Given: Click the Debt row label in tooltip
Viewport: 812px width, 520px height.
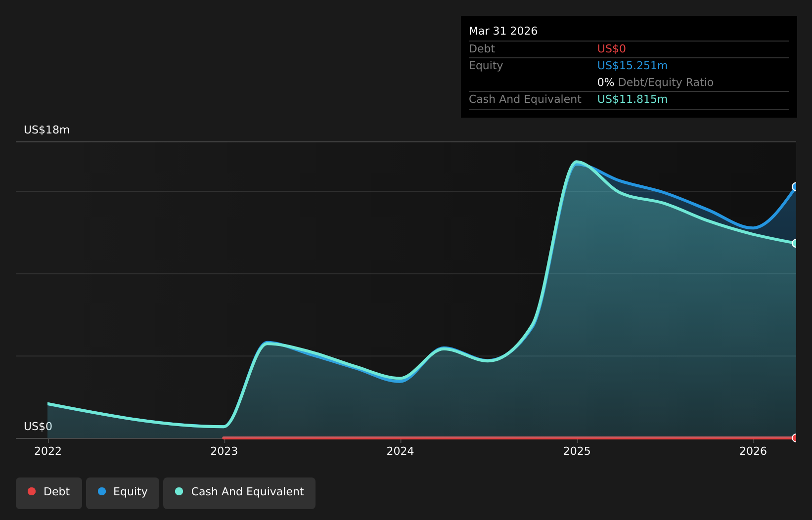Looking at the screenshot, I should point(482,49).
